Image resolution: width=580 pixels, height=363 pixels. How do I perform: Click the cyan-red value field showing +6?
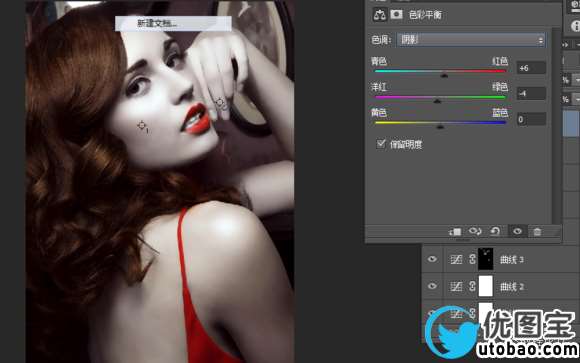531,68
